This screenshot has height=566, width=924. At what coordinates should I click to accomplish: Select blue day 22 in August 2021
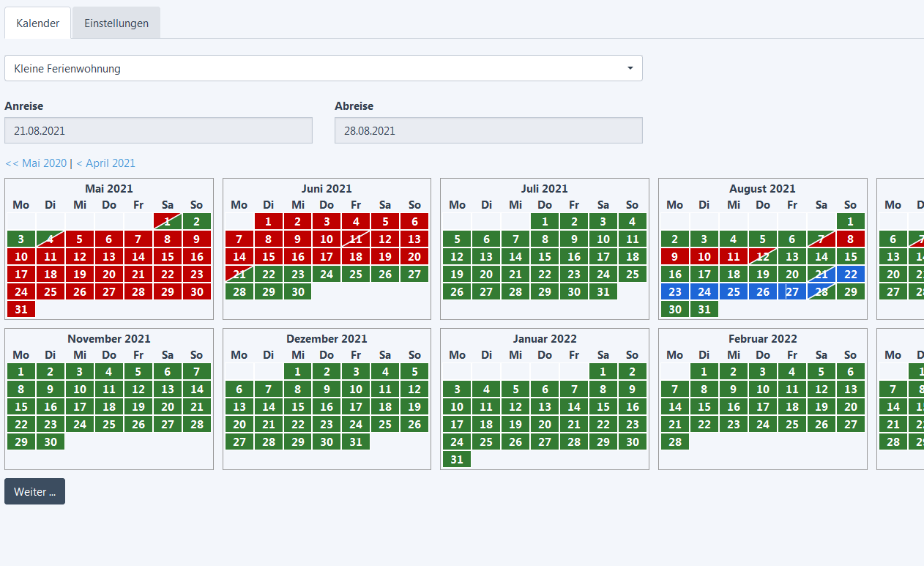850,274
